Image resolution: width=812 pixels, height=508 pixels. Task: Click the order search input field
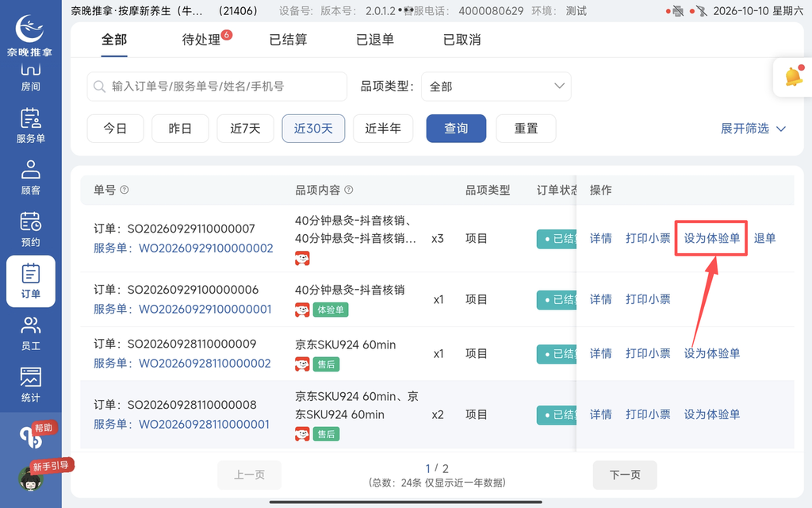[x=217, y=86]
